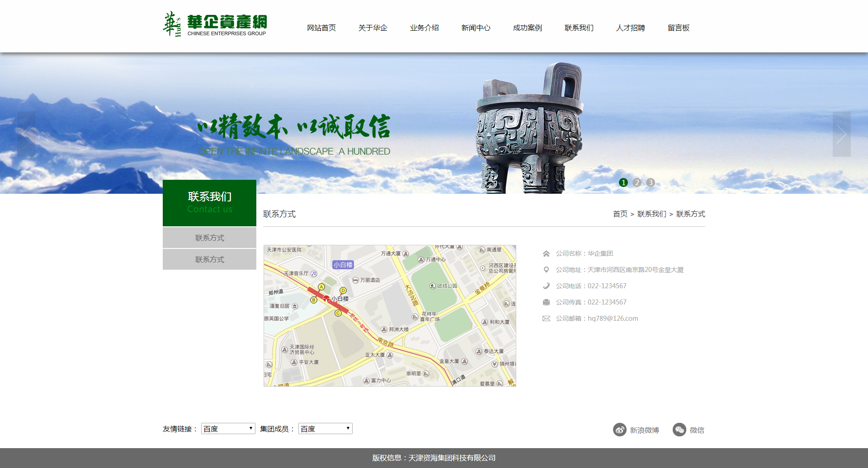The image size is (868, 468).
Task: Go to 首页 in the breadcrumb
Action: pos(620,214)
